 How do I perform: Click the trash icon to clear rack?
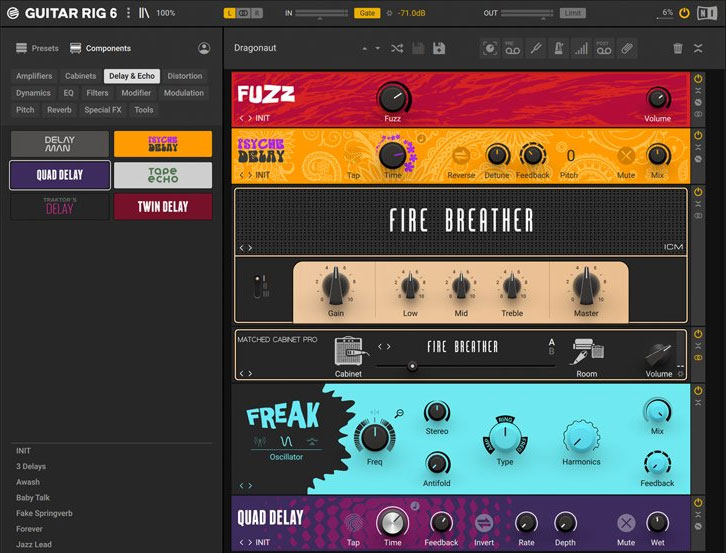click(677, 48)
